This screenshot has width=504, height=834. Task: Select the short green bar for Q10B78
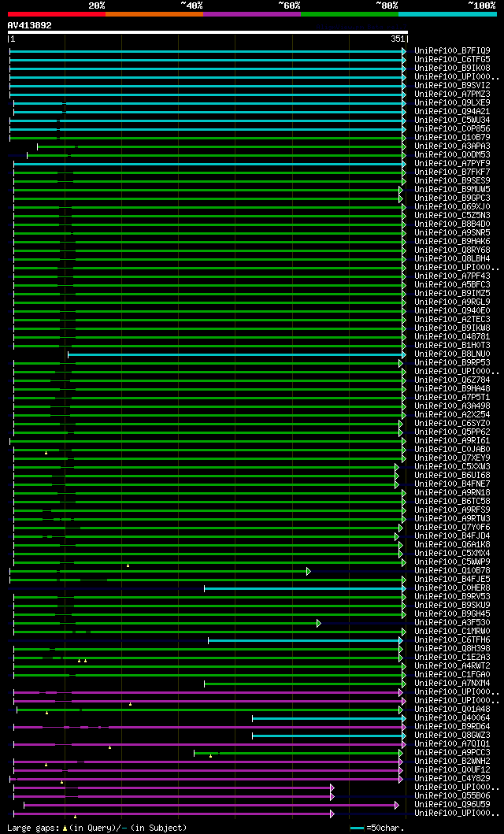[x=159, y=571]
